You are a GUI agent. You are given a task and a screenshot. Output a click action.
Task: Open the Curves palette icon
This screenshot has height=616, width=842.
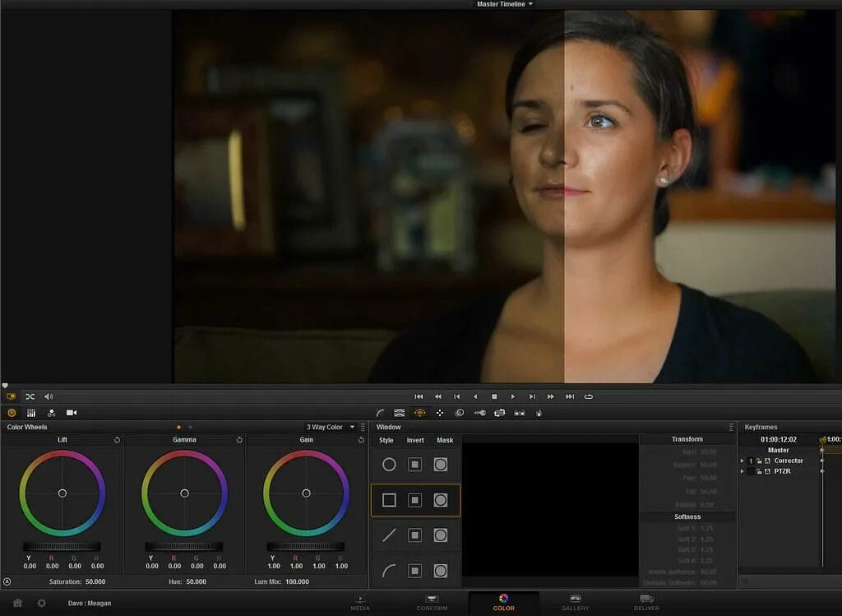(x=380, y=413)
